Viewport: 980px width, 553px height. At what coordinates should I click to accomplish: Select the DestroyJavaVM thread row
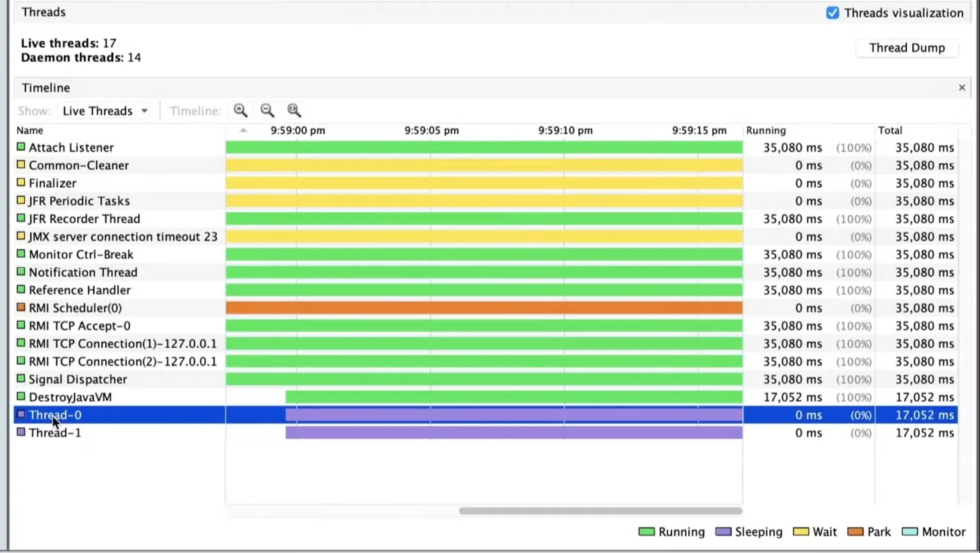coord(486,397)
